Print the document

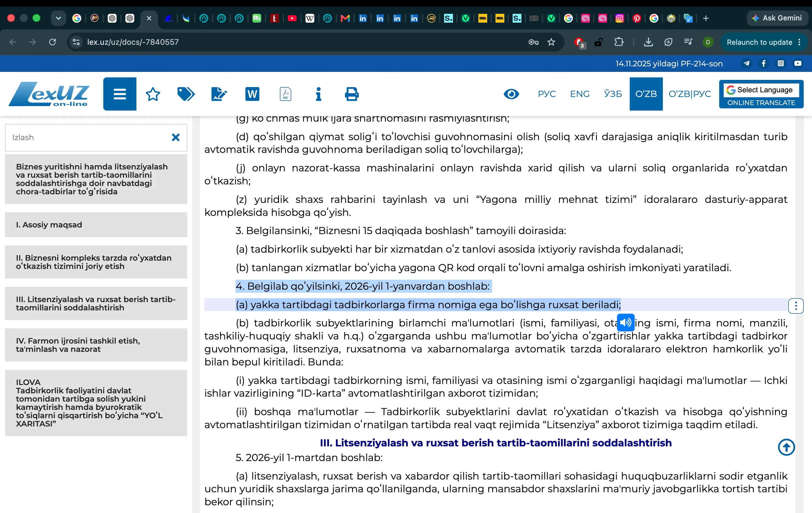pyautogui.click(x=352, y=94)
